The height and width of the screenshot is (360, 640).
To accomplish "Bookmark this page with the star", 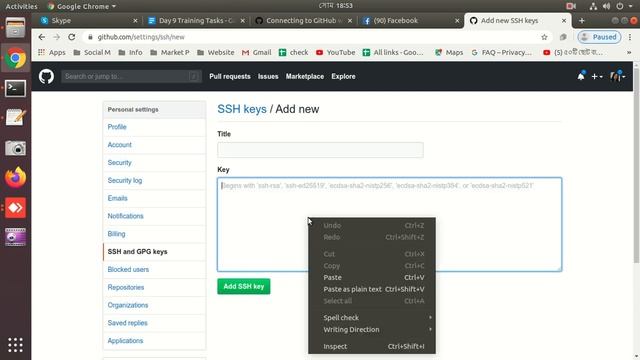I will [x=544, y=37].
